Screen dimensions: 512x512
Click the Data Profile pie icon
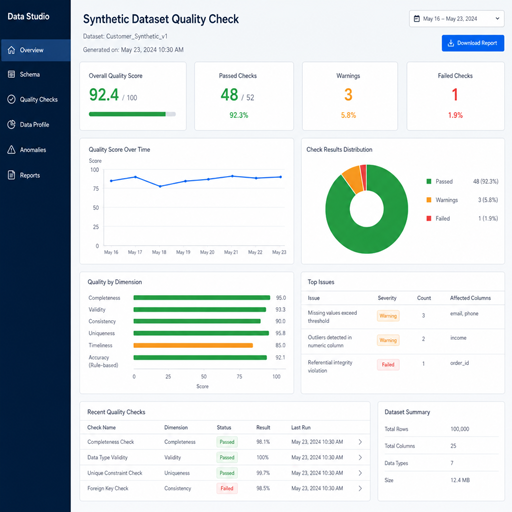tap(11, 125)
